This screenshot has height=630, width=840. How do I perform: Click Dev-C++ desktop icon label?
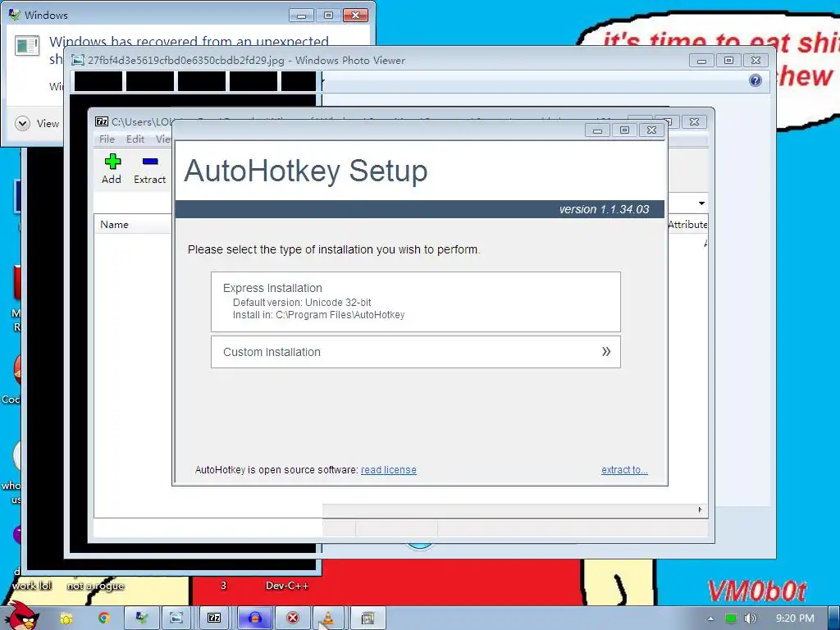pyautogui.click(x=286, y=586)
